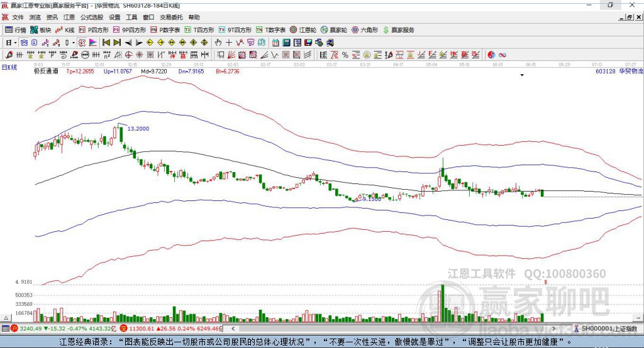Open the P四方形 tool
644x348 pixels.
pyautogui.click(x=94, y=30)
